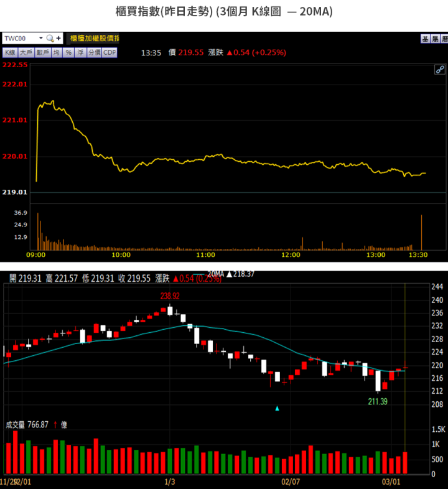Viewport: 448px width, 489px height.
Task: Click the cyan triangle marker below candles
Action: tap(277, 408)
